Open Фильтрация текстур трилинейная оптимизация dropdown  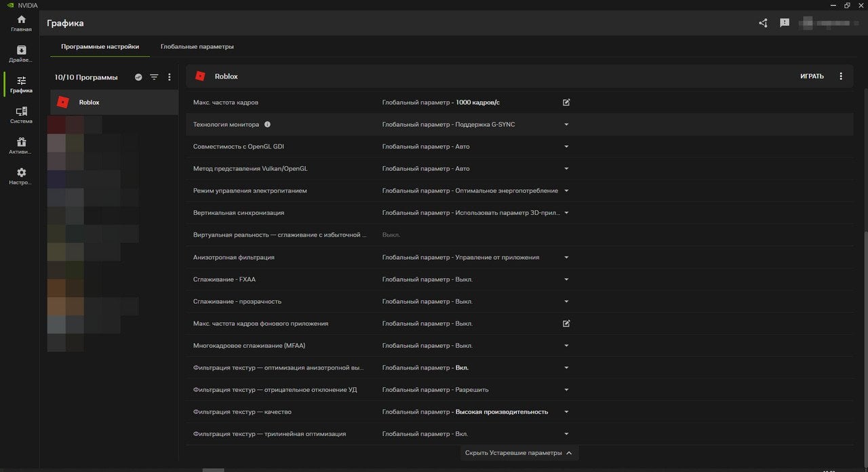pos(566,434)
